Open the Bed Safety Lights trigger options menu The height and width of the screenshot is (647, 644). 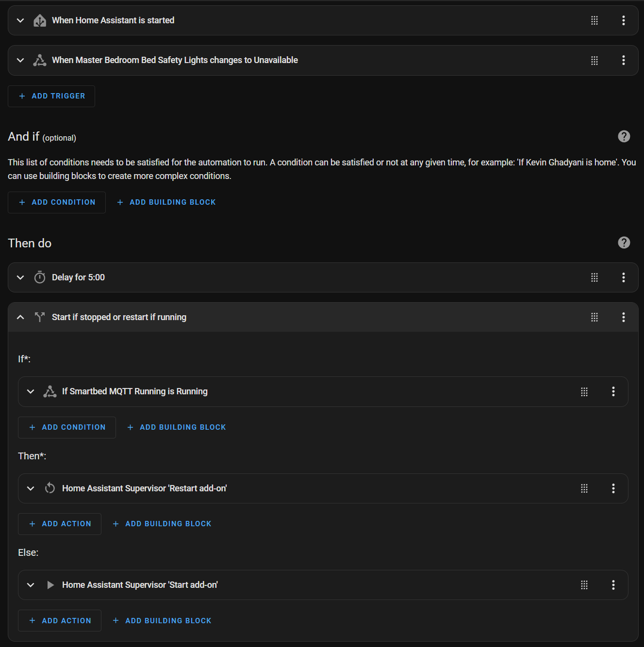pos(624,60)
